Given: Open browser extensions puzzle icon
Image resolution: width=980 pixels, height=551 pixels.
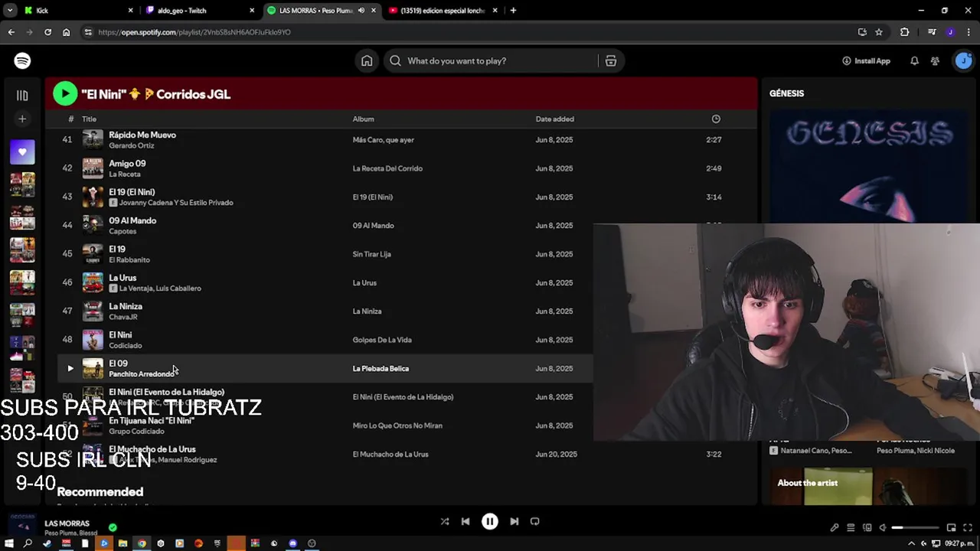Looking at the screenshot, I should coord(905,32).
